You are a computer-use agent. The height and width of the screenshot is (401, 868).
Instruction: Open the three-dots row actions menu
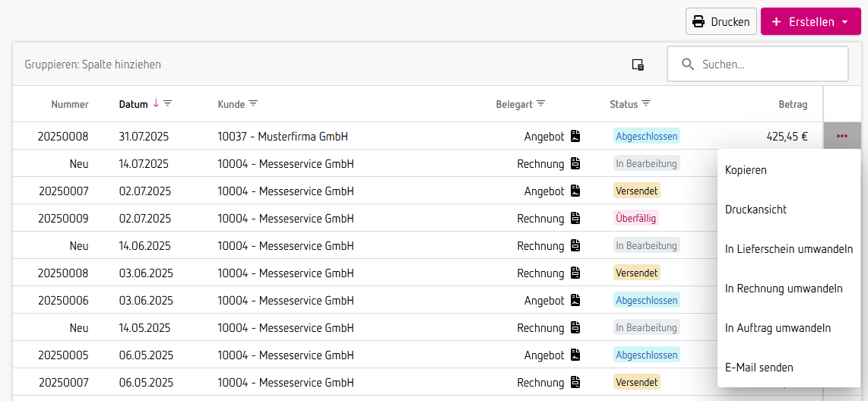[x=842, y=136]
